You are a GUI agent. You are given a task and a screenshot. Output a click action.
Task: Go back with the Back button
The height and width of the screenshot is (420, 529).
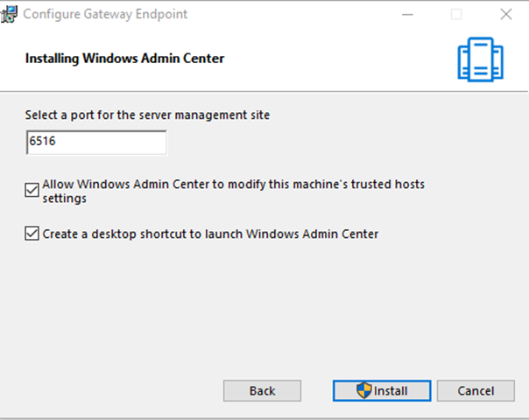coord(262,390)
